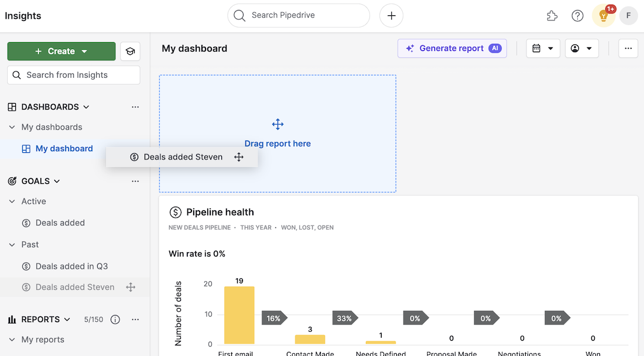This screenshot has height=356, width=644.
Task: Collapse the DASHBOARDS section
Action: tap(86, 107)
